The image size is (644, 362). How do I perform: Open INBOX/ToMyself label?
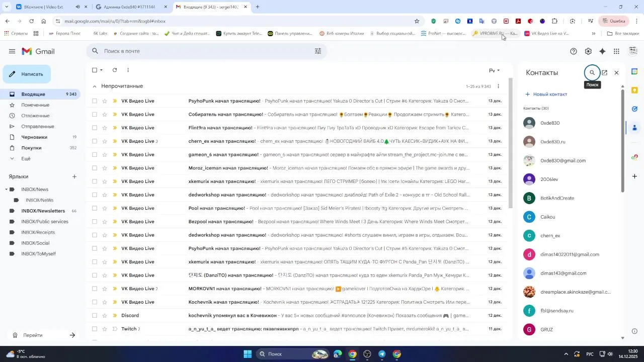pos(38,254)
